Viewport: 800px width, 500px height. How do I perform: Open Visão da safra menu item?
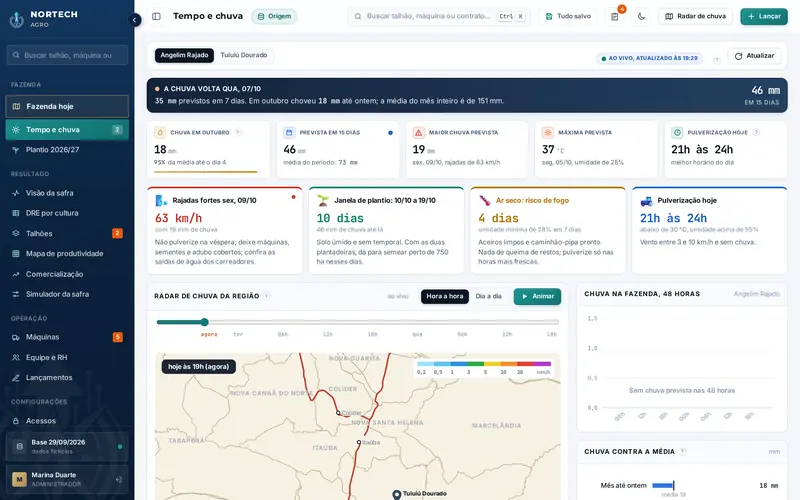(x=67, y=193)
